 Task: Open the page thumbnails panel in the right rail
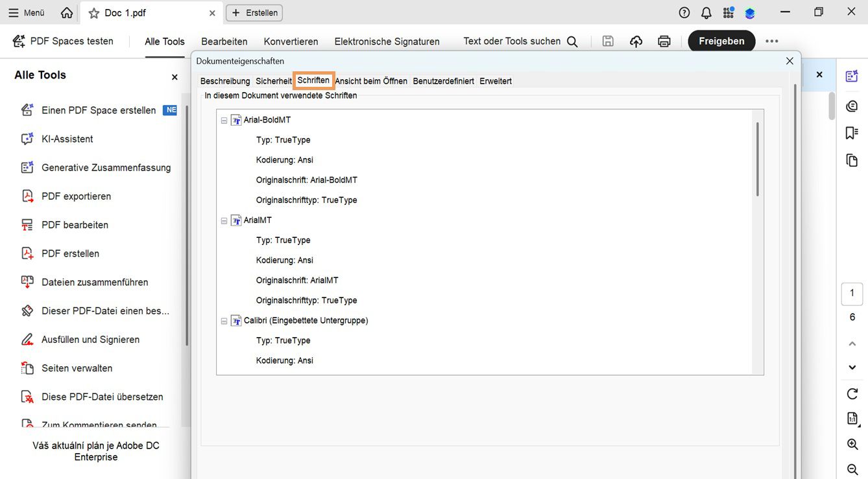(x=852, y=160)
